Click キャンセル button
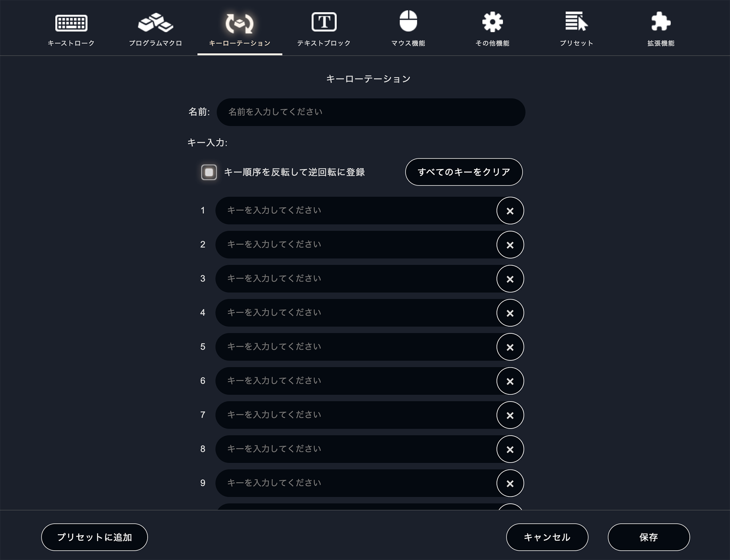 (547, 537)
